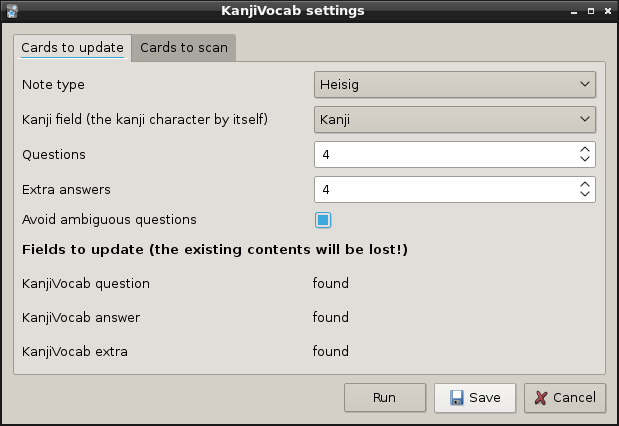The height and width of the screenshot is (426, 619).
Task: Open the Note type dropdown showing Heisig
Action: (x=455, y=85)
